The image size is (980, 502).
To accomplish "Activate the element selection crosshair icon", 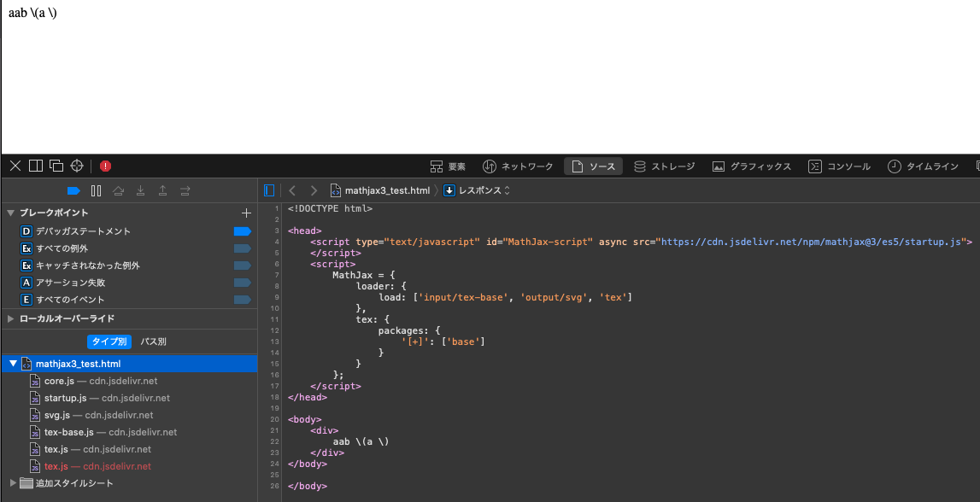I will (77, 166).
